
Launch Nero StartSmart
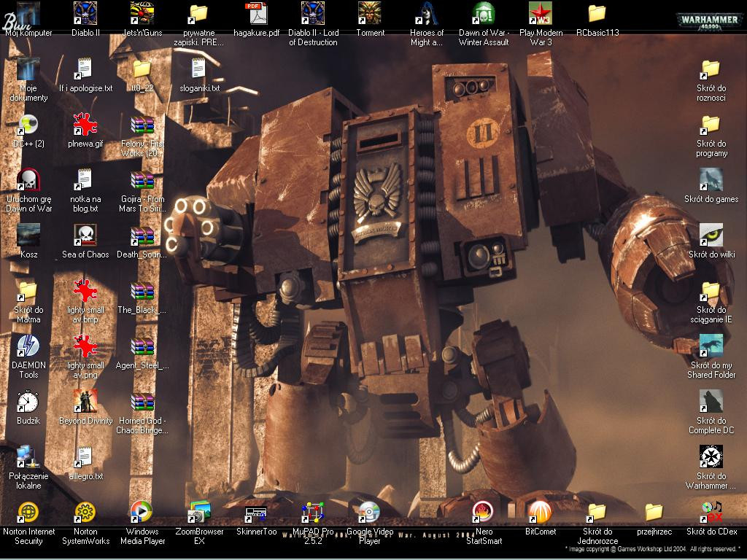pyautogui.click(x=484, y=513)
